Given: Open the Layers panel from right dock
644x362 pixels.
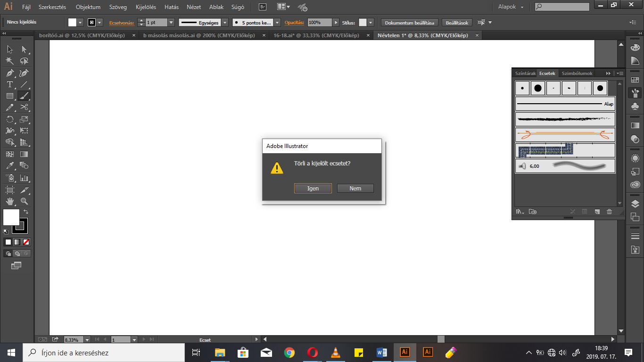Looking at the screenshot, I should pos(635,204).
